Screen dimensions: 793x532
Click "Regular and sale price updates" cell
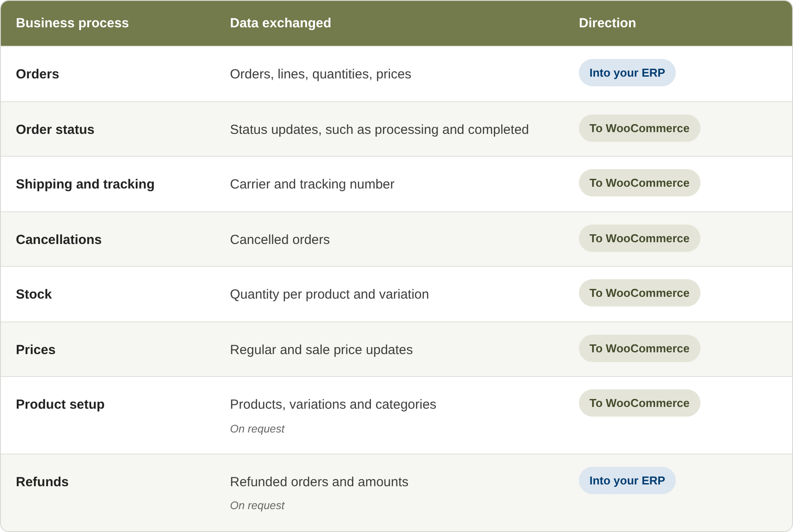pos(322,350)
